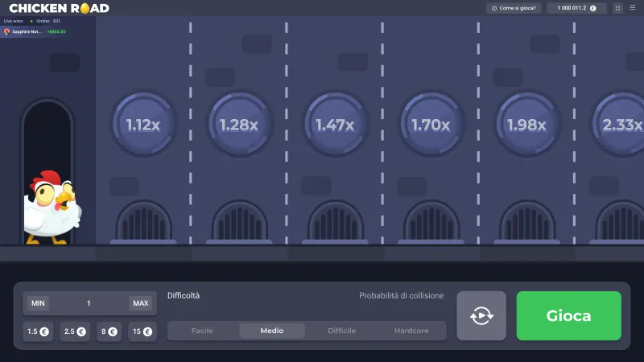Screen dimensions: 644x362
Task: Click the 2.33x multiplier manhole
Action: click(618, 125)
